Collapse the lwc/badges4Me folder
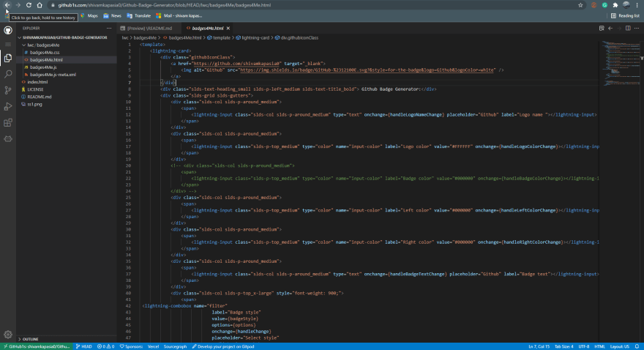The width and height of the screenshot is (644, 350). pyautogui.click(x=43, y=45)
